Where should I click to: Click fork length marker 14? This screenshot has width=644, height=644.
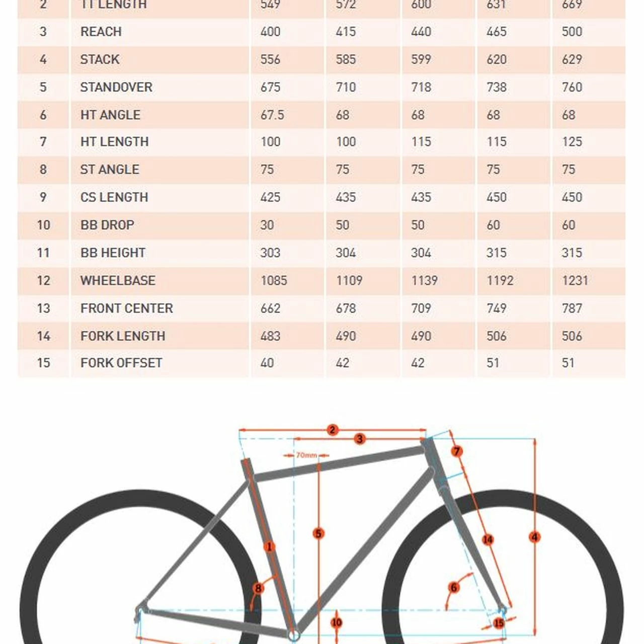[488, 540]
